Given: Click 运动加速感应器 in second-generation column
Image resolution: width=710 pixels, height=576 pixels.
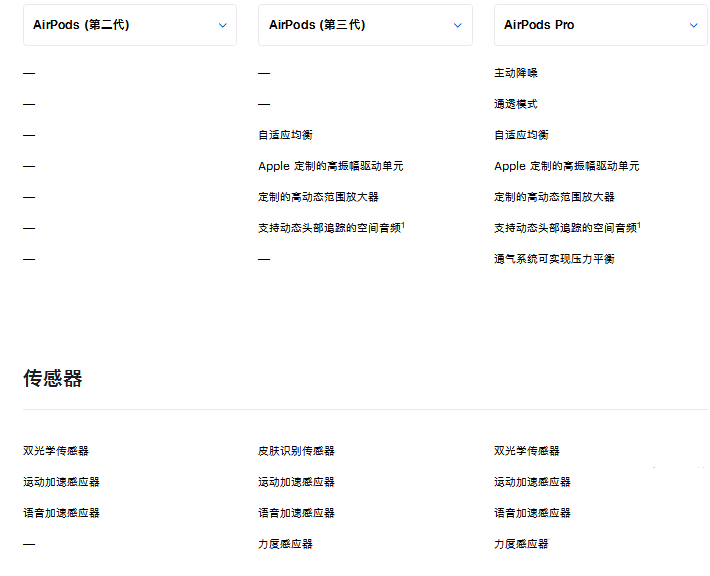Looking at the screenshot, I should 62,482.
